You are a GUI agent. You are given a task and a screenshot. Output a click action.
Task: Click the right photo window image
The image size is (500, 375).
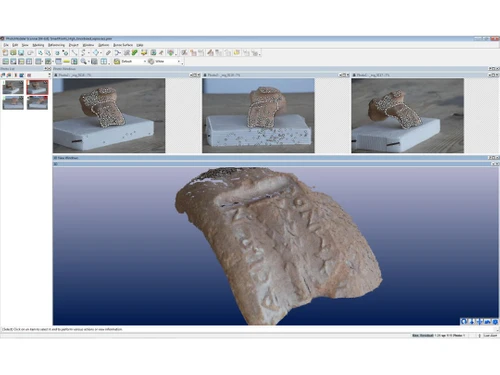[407, 116]
